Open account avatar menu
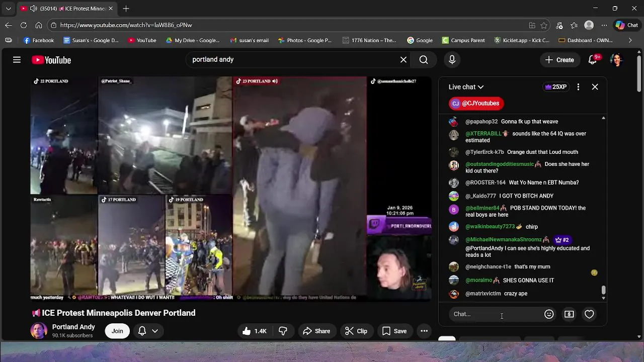The width and height of the screenshot is (644, 362). [x=616, y=60]
